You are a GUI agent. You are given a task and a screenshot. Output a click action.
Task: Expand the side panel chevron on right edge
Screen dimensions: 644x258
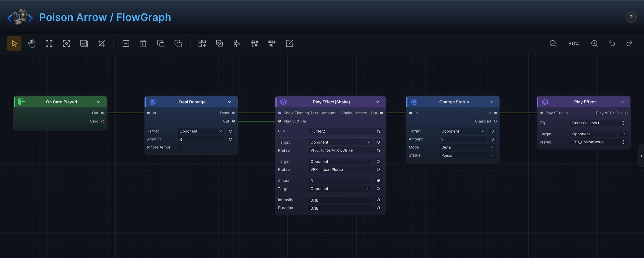(641, 156)
